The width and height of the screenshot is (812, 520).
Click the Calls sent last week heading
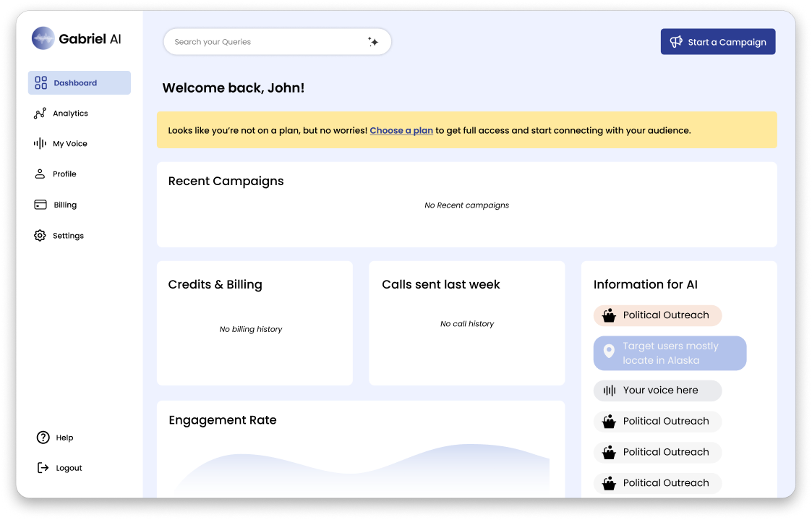(440, 284)
